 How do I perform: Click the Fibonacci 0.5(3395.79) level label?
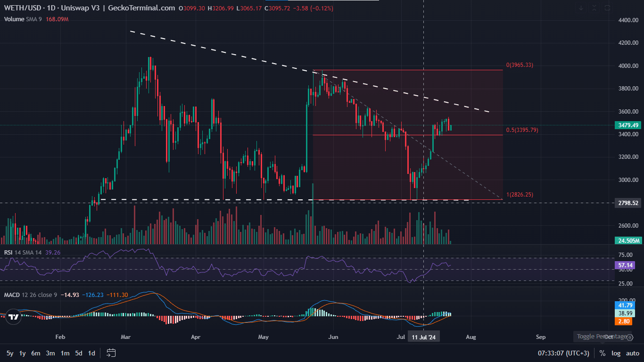521,130
